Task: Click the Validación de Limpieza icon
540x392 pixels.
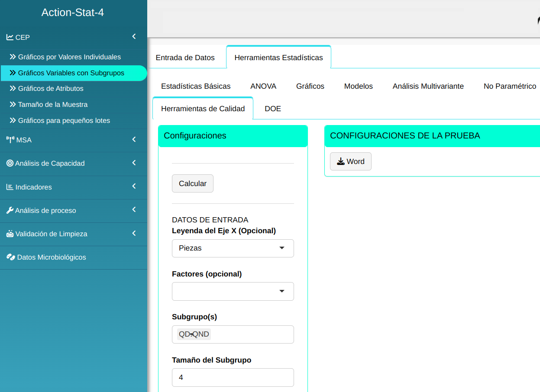Action: point(10,234)
